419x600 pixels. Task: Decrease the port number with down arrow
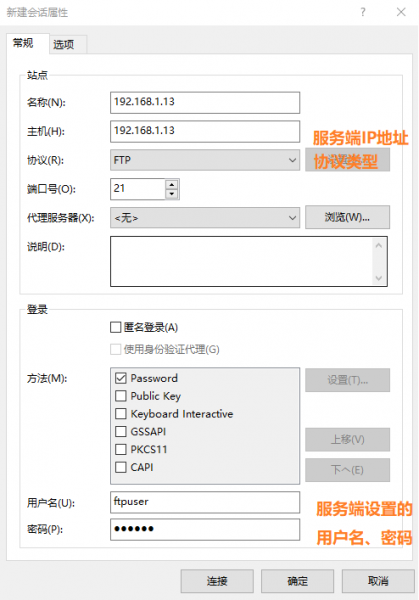(172, 194)
